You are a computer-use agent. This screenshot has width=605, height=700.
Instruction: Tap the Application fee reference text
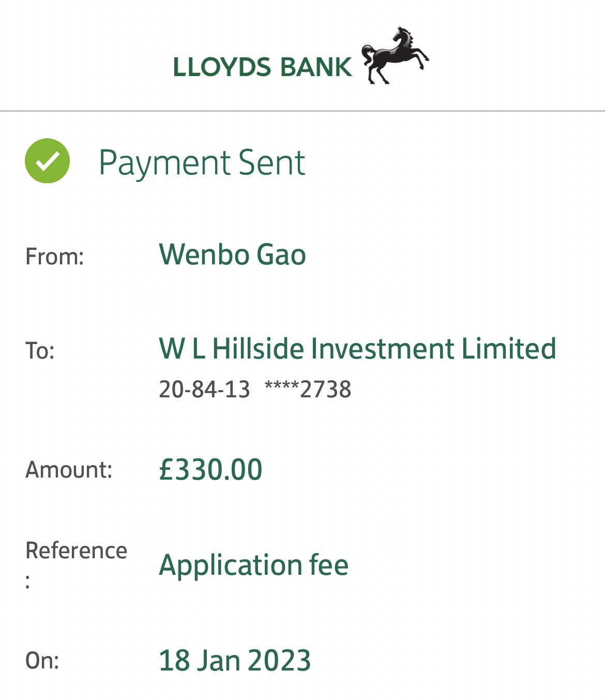(253, 564)
